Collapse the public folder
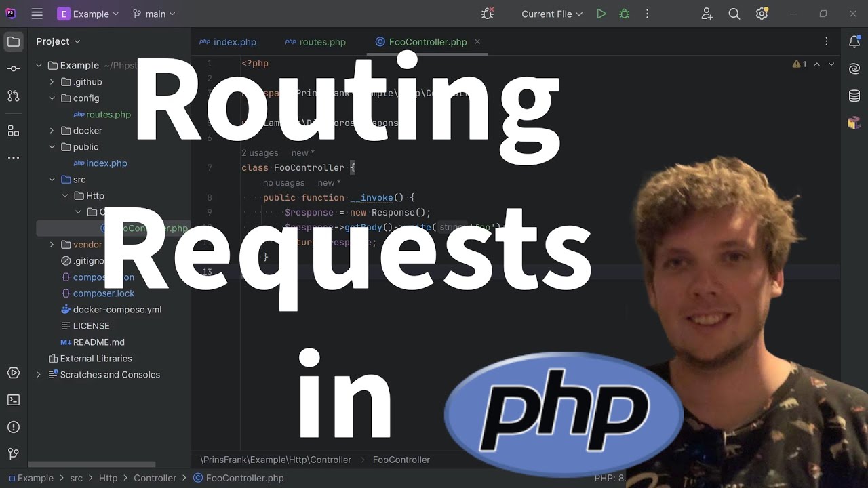 point(52,147)
